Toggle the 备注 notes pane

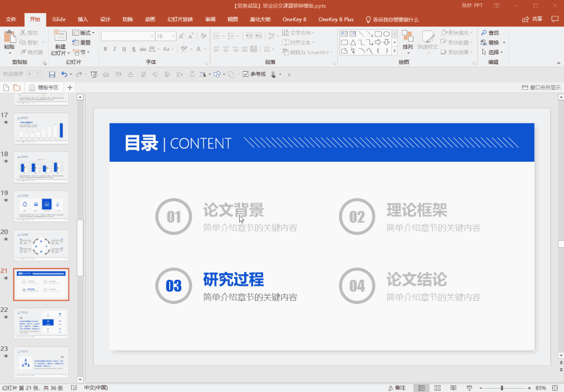coord(397,388)
